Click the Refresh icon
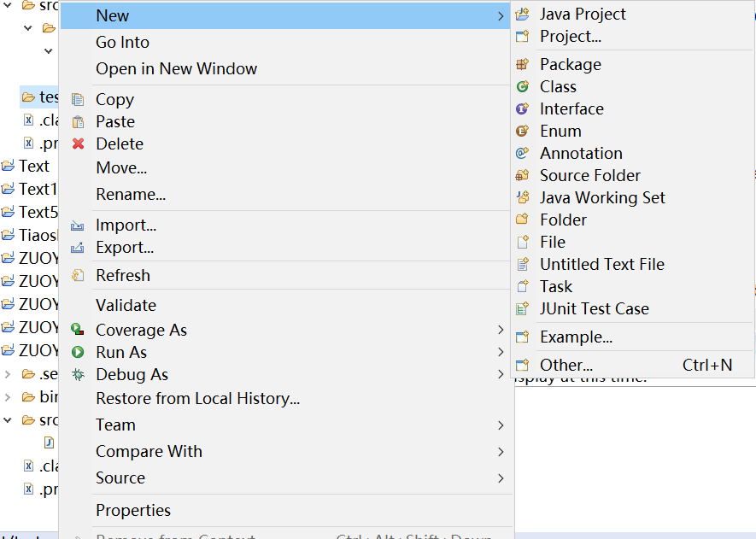 coord(78,275)
